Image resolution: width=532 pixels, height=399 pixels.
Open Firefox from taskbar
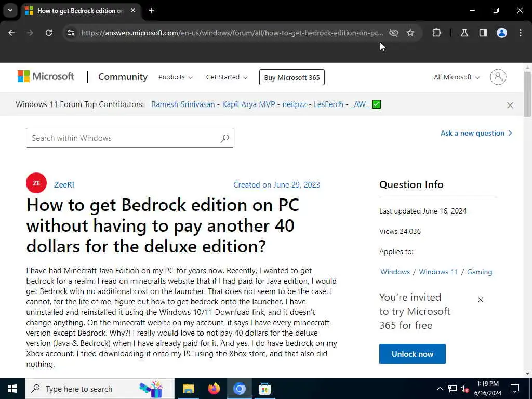[214, 389]
